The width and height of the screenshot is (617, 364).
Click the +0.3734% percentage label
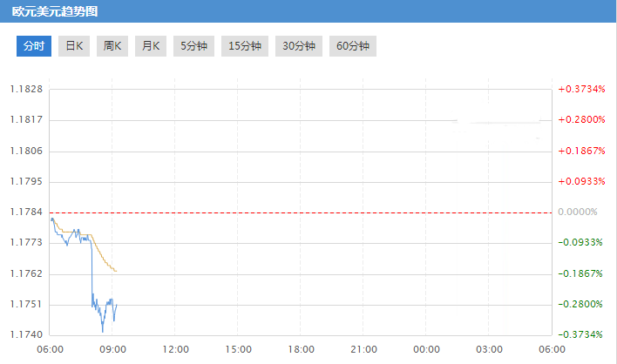click(x=582, y=89)
